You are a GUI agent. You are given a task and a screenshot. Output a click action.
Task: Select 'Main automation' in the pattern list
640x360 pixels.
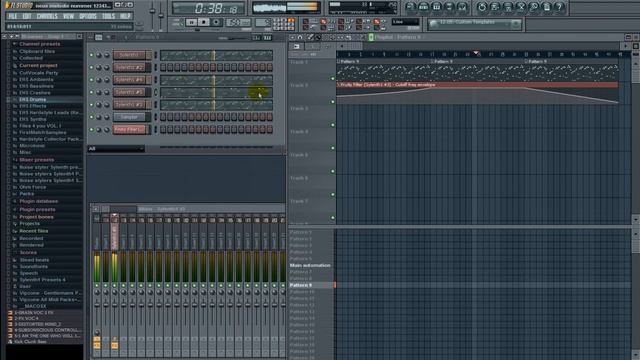(x=310, y=265)
